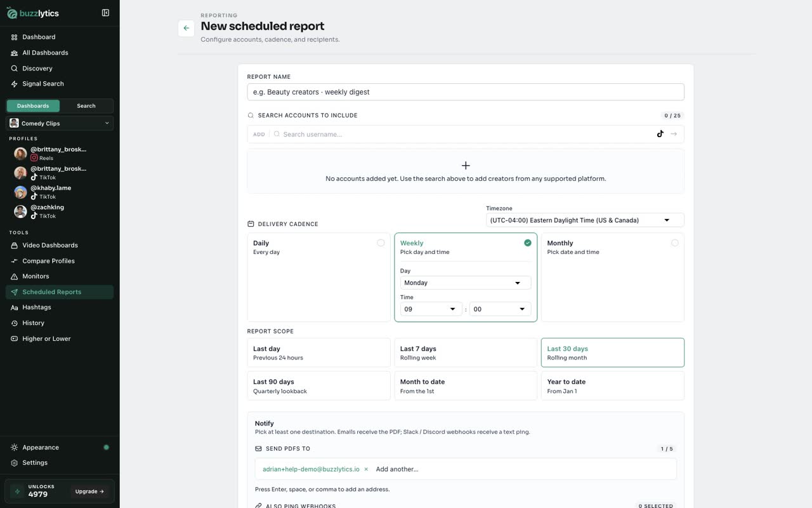
Task: Open Dashboard from the sidebar
Action: 60,37
